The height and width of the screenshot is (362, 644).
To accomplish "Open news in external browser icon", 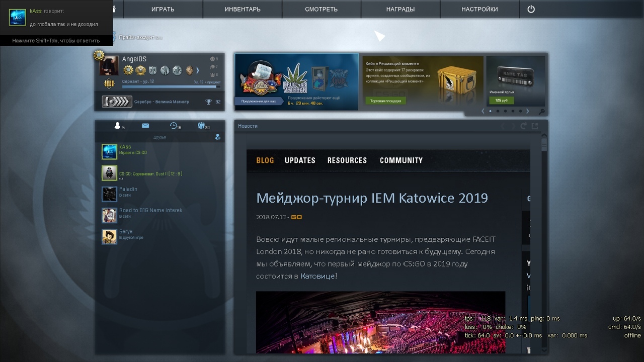I will click(x=535, y=126).
